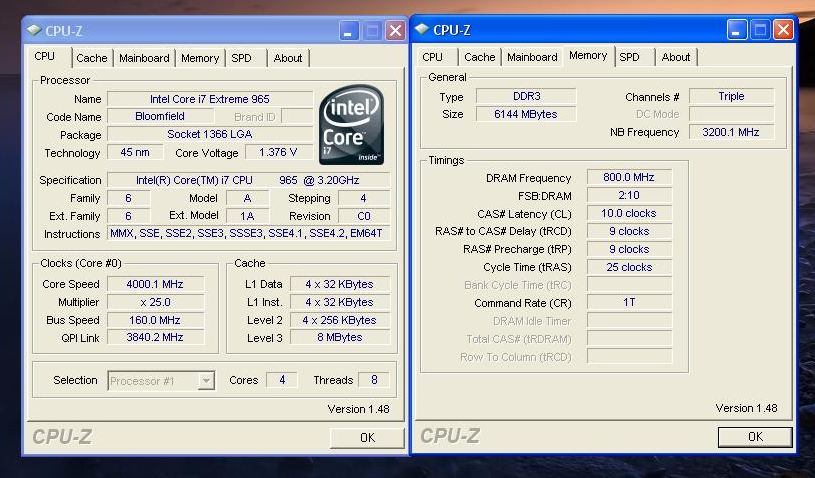The height and width of the screenshot is (478, 815).
Task: Click the Ext. Model value 1A
Action: [247, 216]
